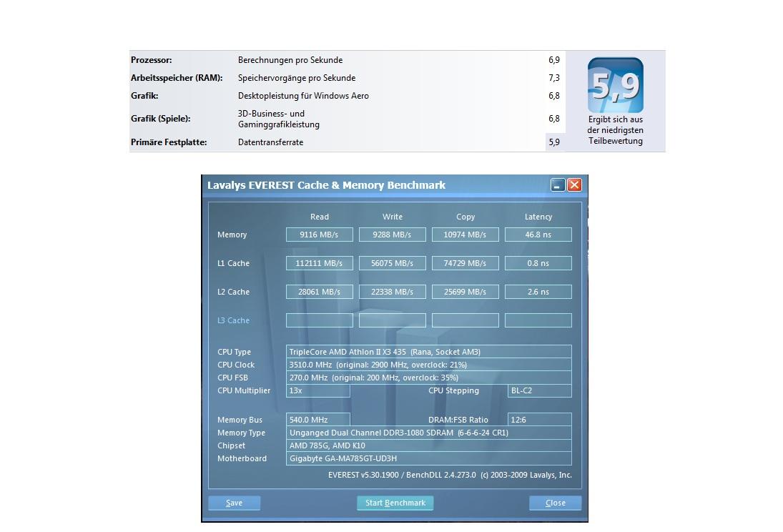Click the L2 Cache Latency 2.6 ns
The image size is (783, 532).
click(538, 292)
